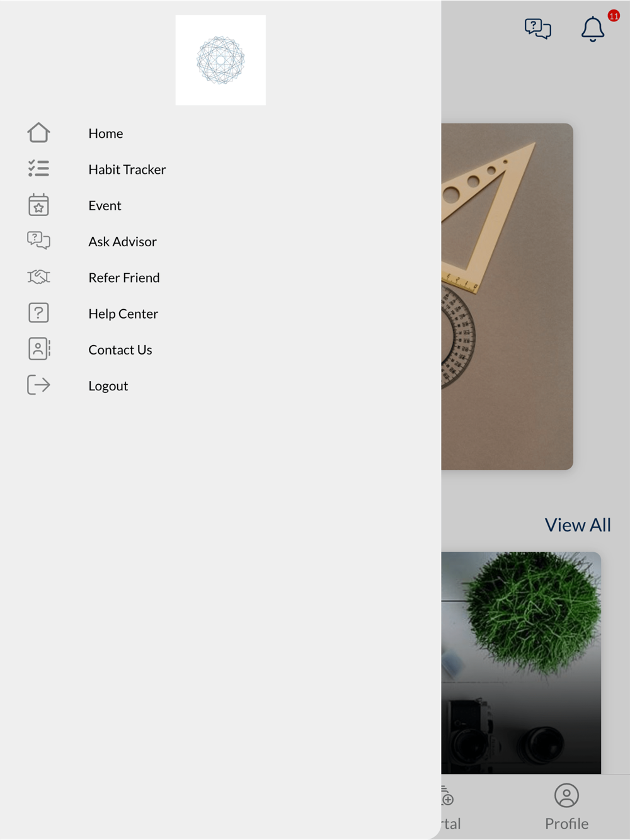Open the ruler and protractor card
The image size is (630, 840).
507,297
